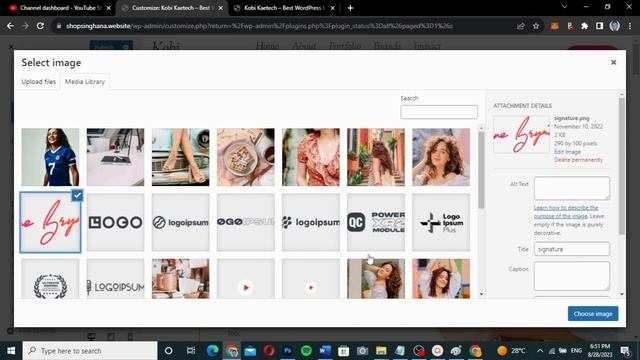Open a new browser tab
640x360 pixels.
350,8
